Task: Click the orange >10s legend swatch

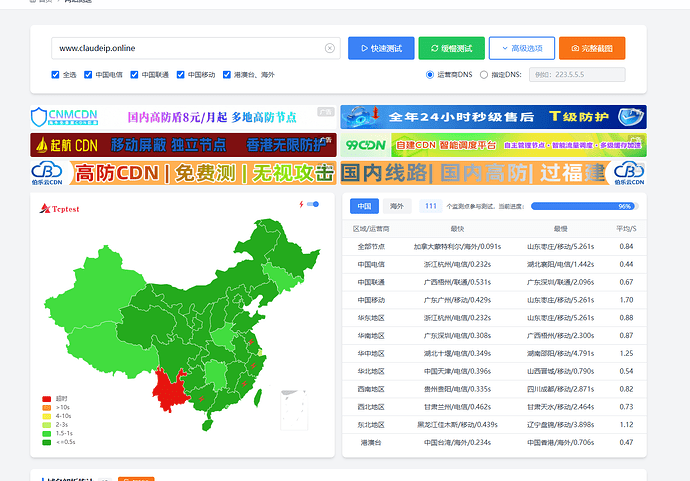Action: [x=47, y=408]
